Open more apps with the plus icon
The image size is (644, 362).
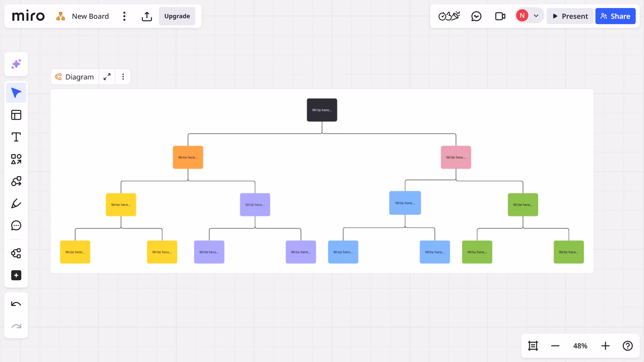point(16,275)
